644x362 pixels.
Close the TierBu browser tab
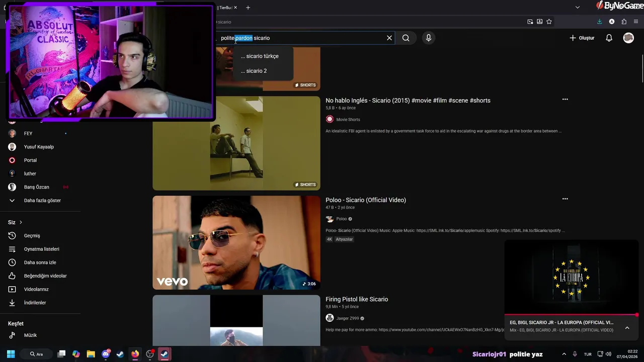[235, 8]
